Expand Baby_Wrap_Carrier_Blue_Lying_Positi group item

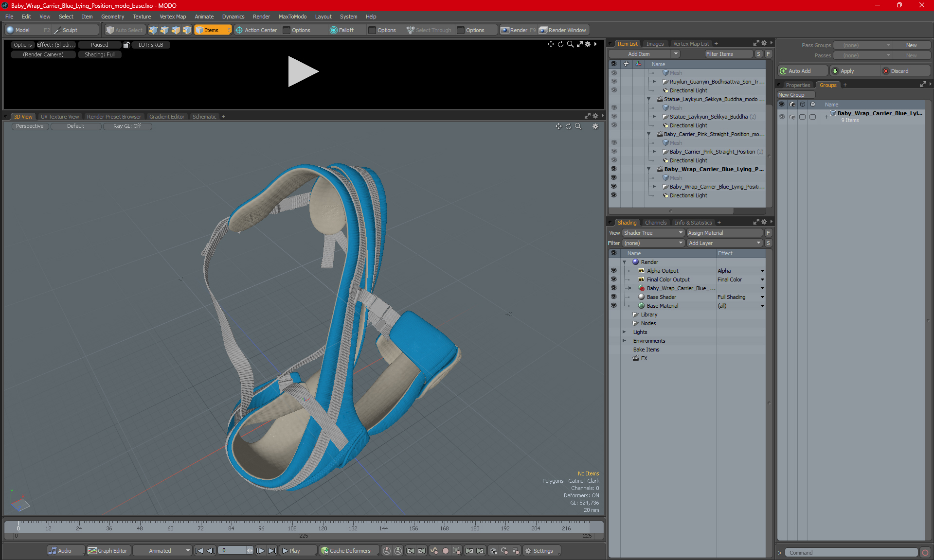tap(654, 187)
